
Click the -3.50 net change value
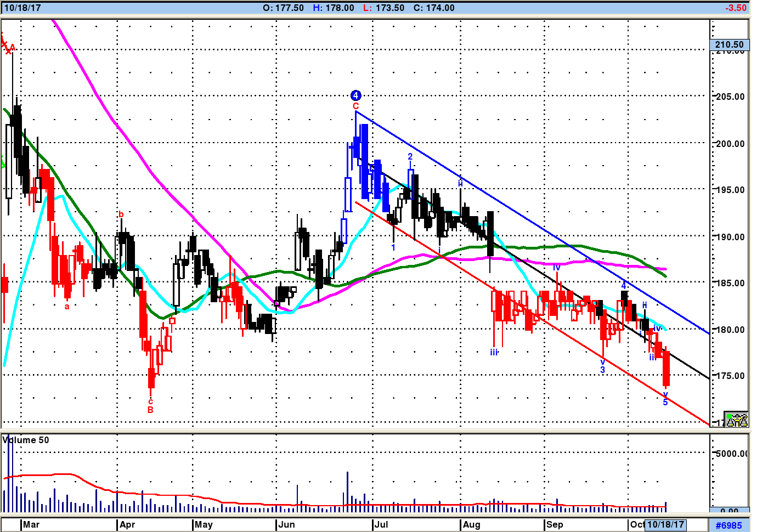click(736, 8)
